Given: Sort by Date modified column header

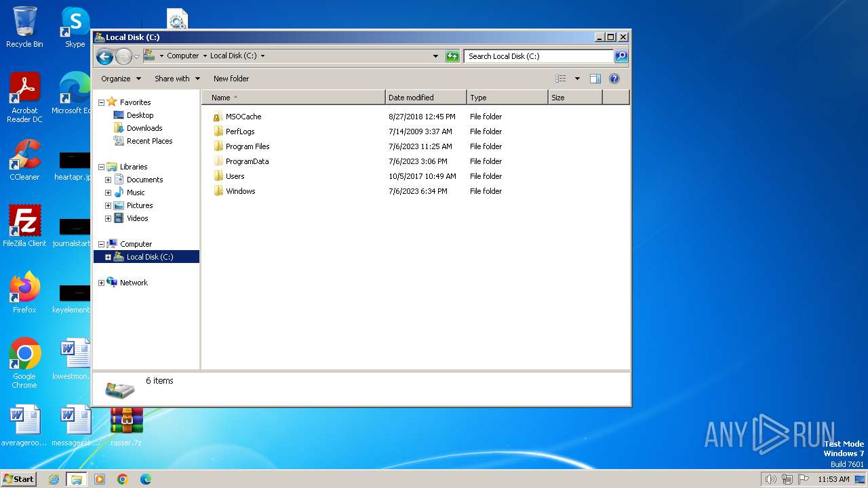Looking at the screenshot, I should 426,98.
